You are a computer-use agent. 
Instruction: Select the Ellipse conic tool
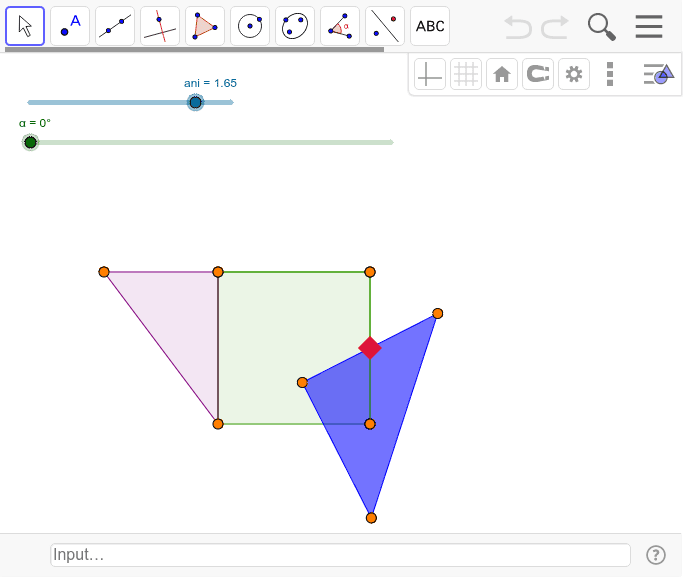[x=295, y=26]
